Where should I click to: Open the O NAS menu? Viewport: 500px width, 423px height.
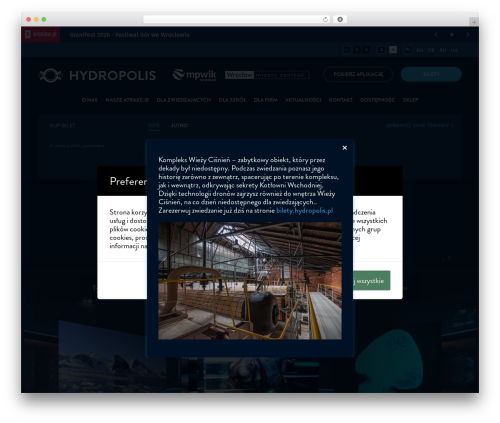point(89,100)
